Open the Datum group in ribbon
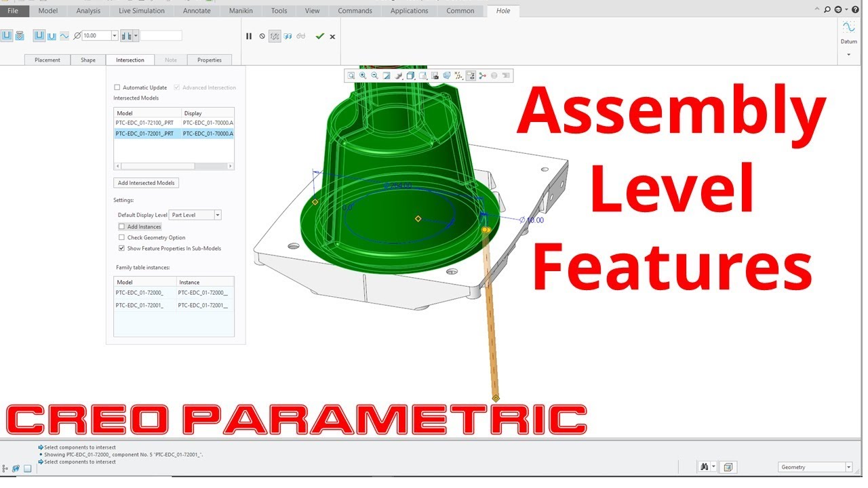Screen dimensions: 868x488 [848, 32]
